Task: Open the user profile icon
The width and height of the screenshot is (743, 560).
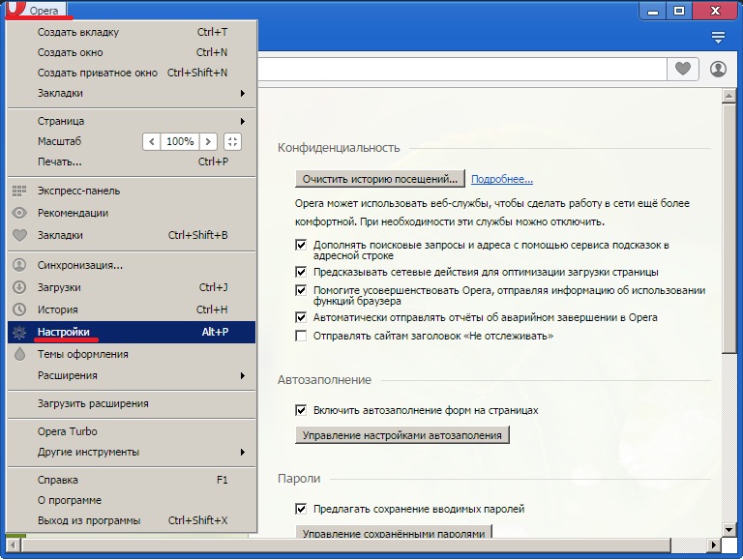Action: pyautogui.click(x=718, y=70)
